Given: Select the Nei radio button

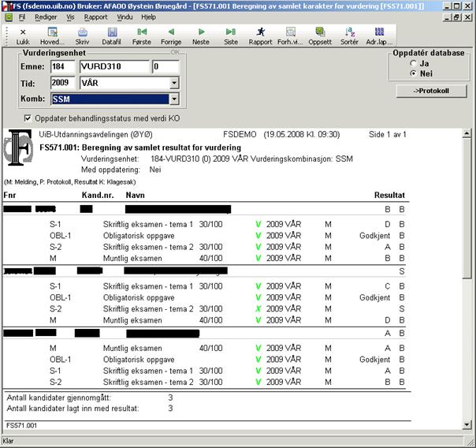Looking at the screenshot, I should [x=413, y=73].
